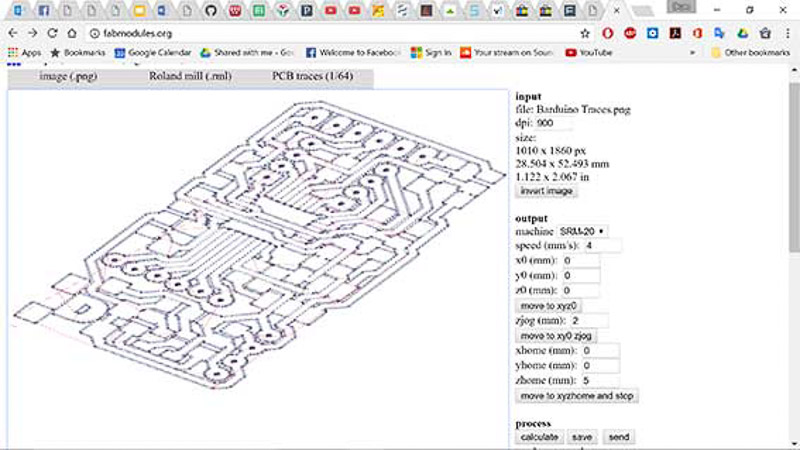Image resolution: width=800 pixels, height=450 pixels.
Task: Open the browser home page icon
Action: [x=72, y=33]
